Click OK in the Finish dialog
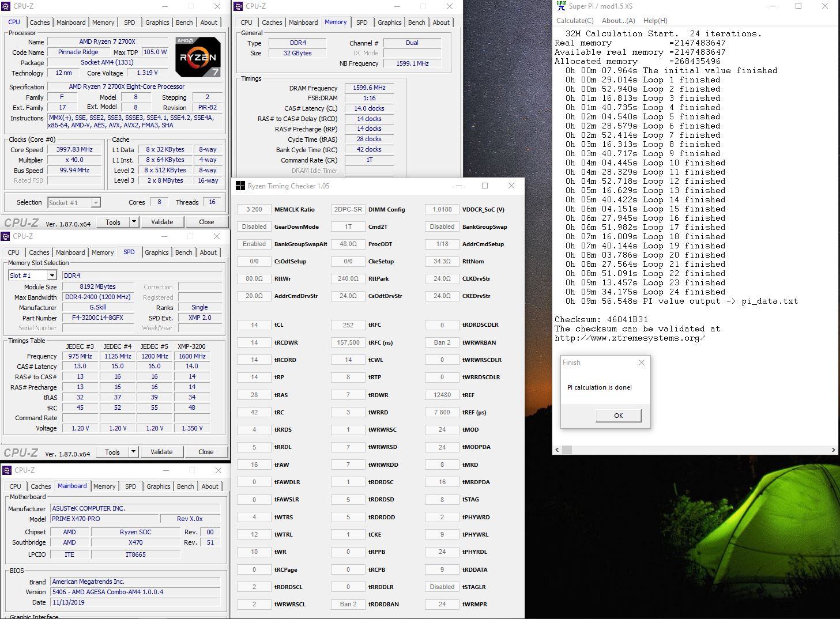840x619 pixels. (x=618, y=416)
